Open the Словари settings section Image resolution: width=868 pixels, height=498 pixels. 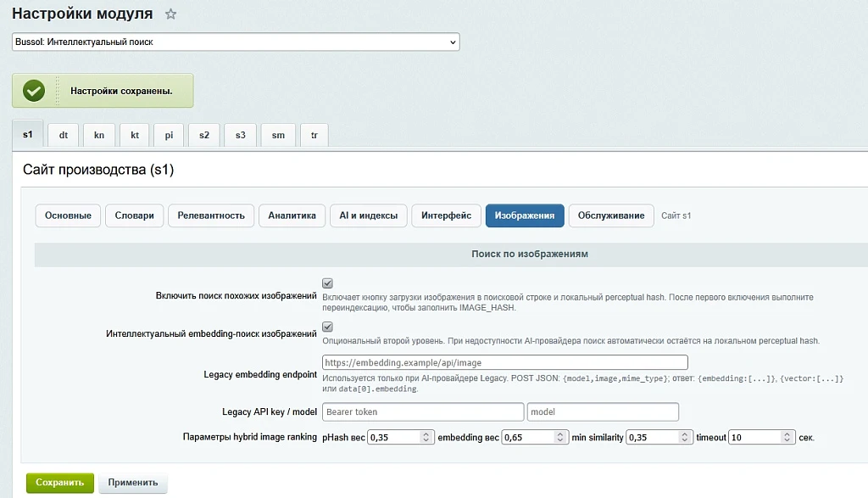tap(135, 215)
